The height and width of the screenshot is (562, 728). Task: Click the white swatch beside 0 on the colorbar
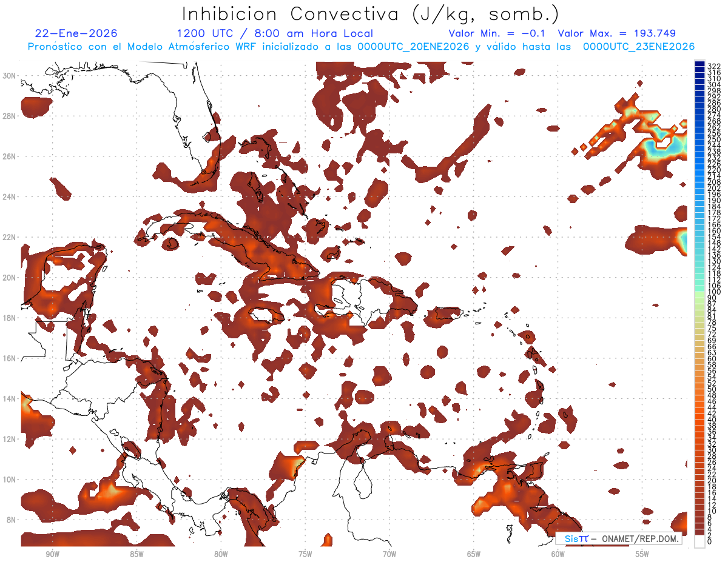point(699,541)
